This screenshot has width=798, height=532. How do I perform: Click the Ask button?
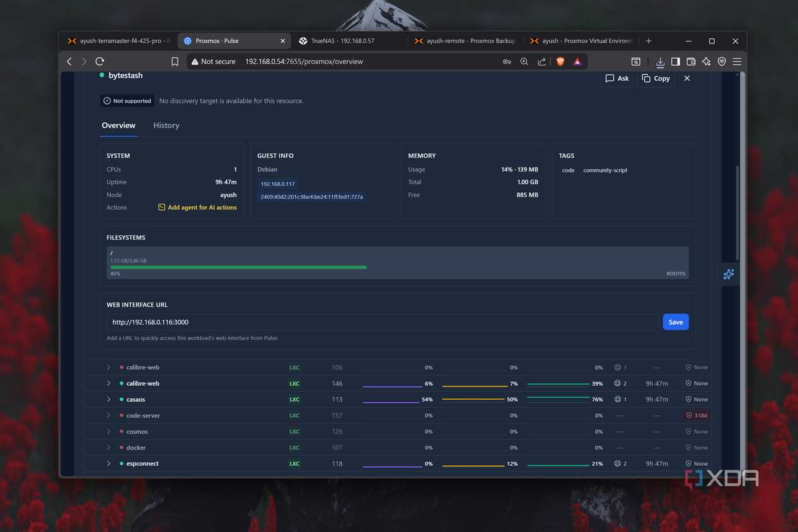click(x=617, y=78)
